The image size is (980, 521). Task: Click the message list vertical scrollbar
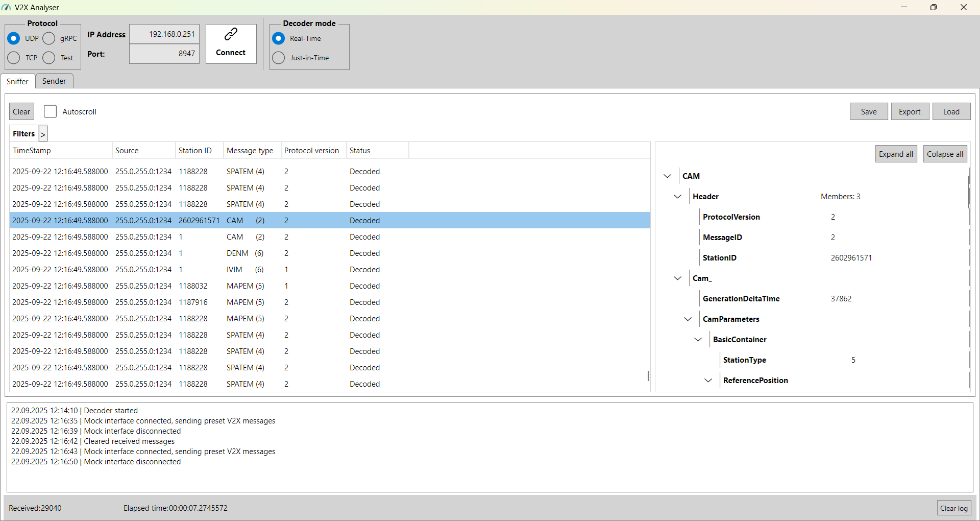648,375
